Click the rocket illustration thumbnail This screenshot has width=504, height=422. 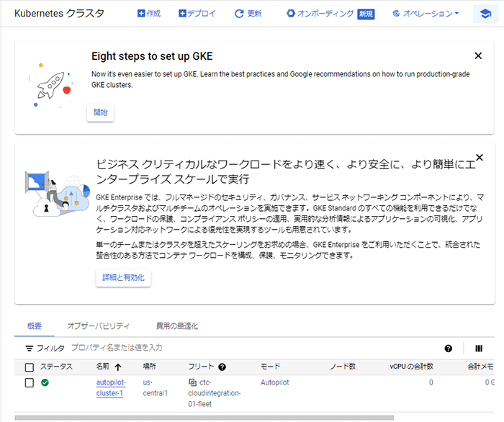[x=51, y=84]
